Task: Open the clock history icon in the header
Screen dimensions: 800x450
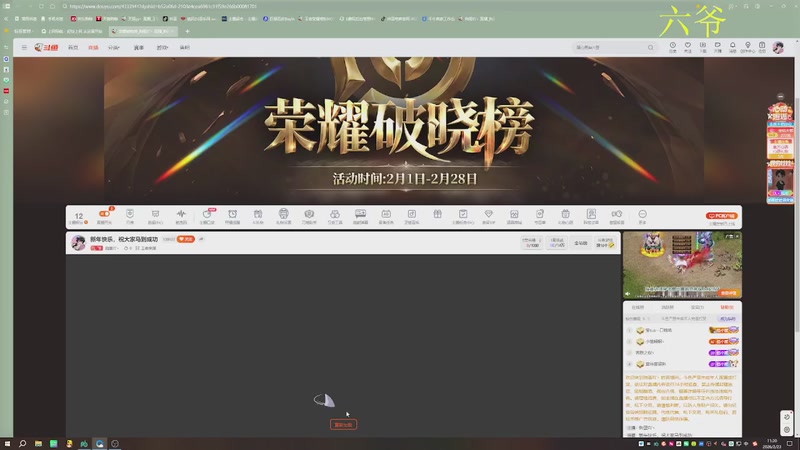Action: 672,47
